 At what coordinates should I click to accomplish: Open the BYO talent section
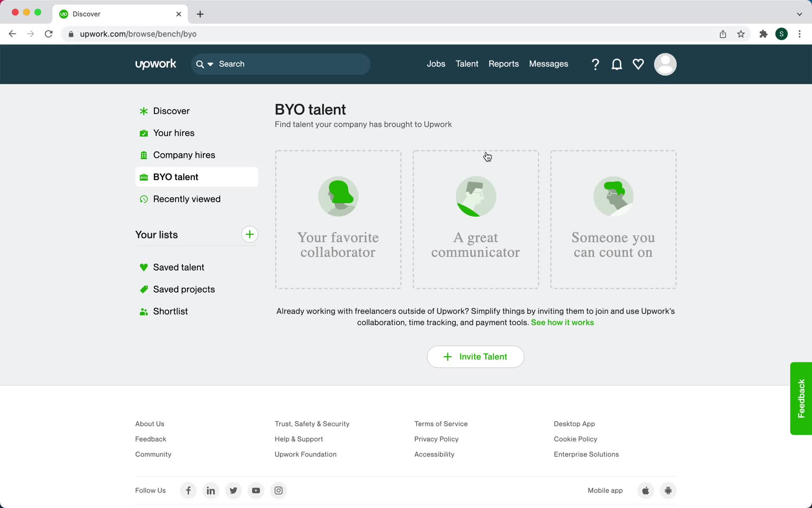click(176, 177)
